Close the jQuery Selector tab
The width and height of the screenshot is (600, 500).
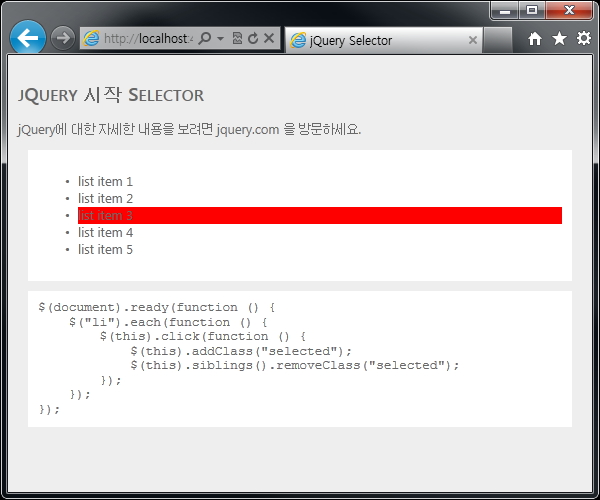tap(473, 40)
